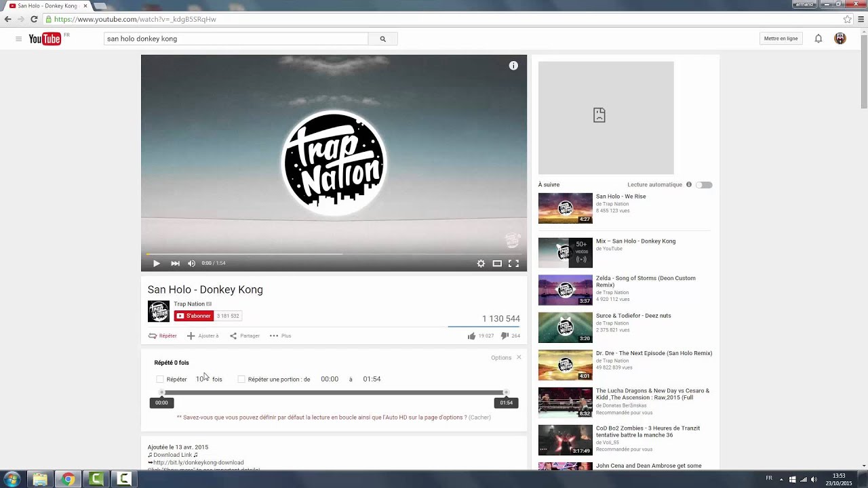Show autoplay info icon
Image resolution: width=868 pixels, height=488 pixels.
[x=689, y=184]
